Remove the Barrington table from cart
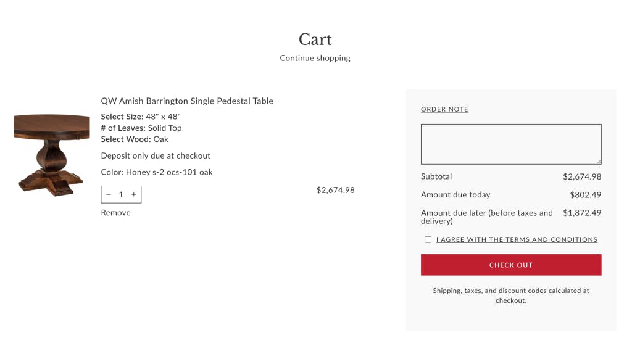Image resolution: width=632 pixels, height=364 pixels. 115,213
